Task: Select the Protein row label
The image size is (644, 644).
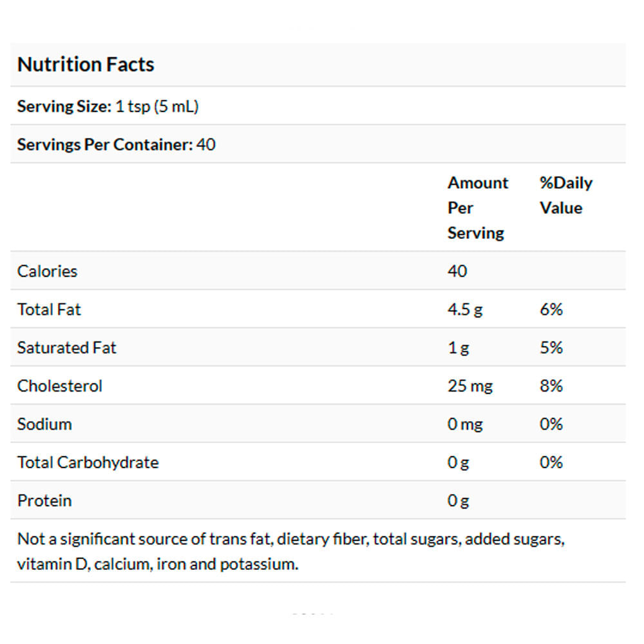Action: pyautogui.click(x=44, y=500)
